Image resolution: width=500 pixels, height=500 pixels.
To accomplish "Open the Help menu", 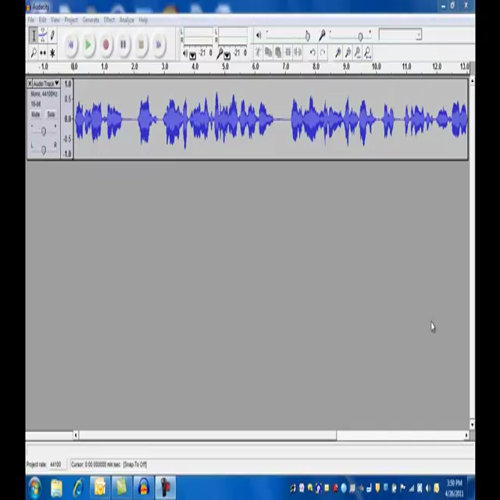I will pos(143,20).
